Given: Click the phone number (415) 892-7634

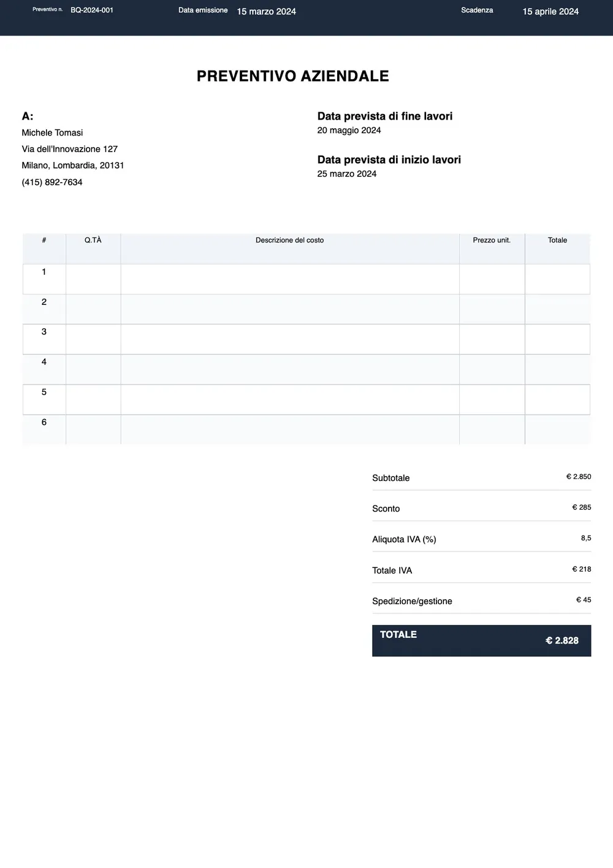Looking at the screenshot, I should tap(52, 182).
